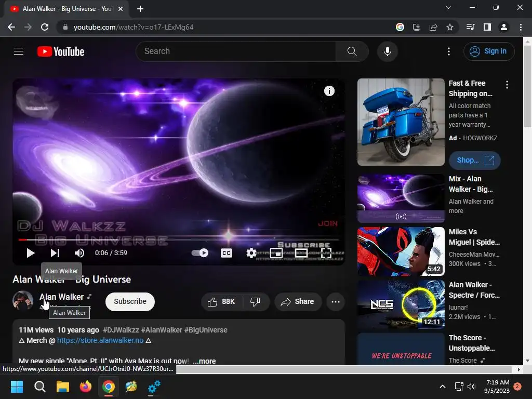Share this page via Chrome

(433, 27)
